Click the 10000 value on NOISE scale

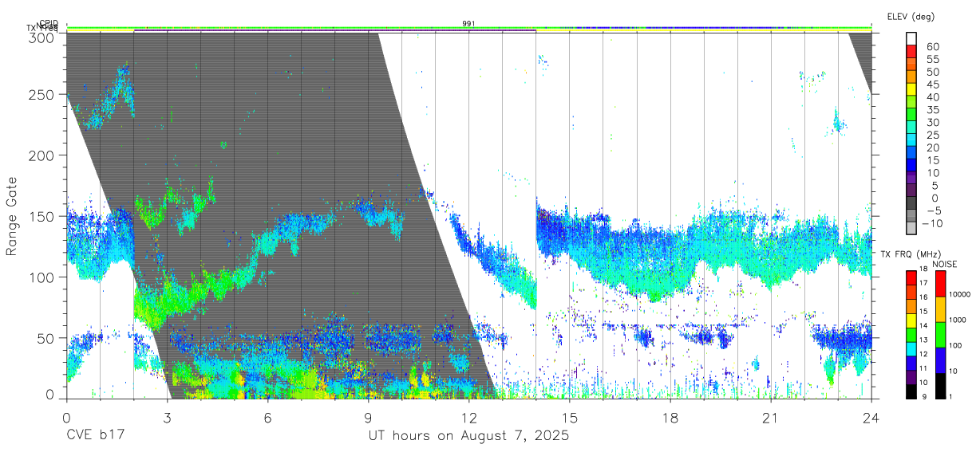(x=959, y=294)
